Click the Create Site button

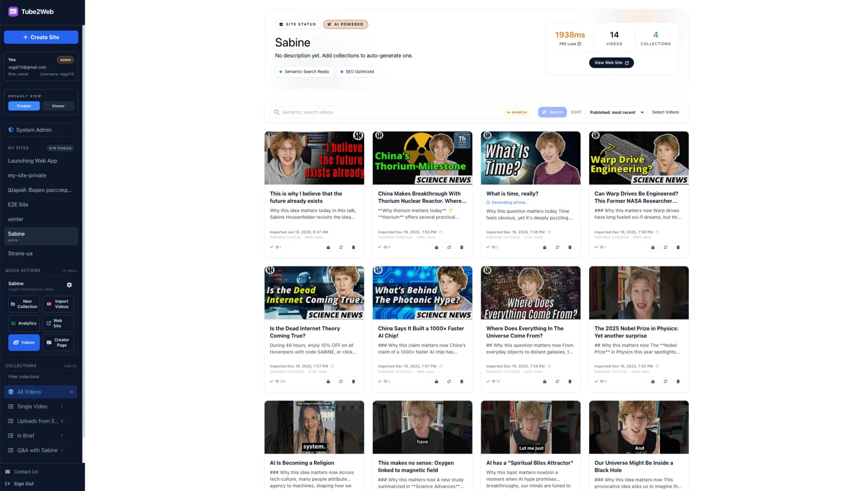pos(41,37)
